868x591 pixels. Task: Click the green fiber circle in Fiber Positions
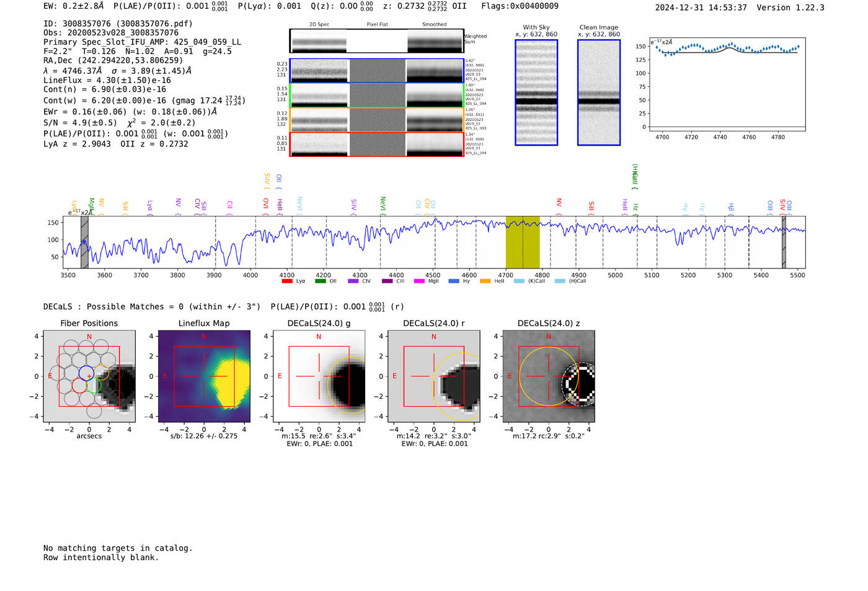point(94,386)
